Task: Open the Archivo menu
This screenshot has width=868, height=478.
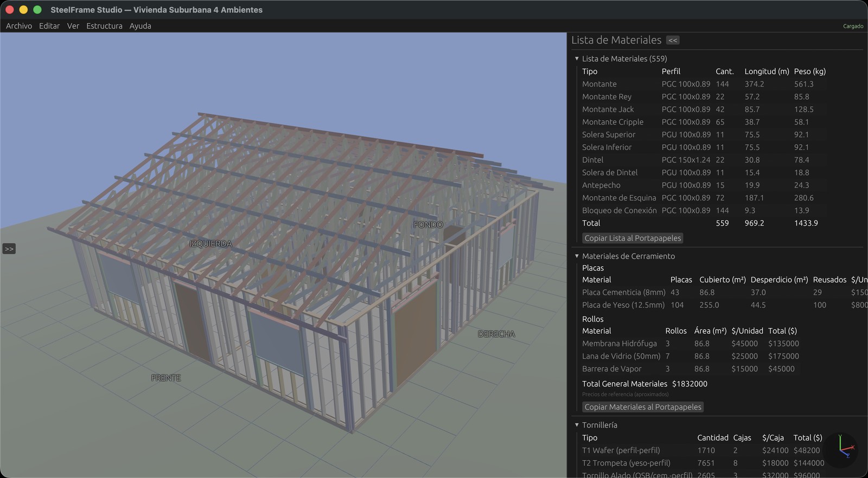Action: point(19,25)
